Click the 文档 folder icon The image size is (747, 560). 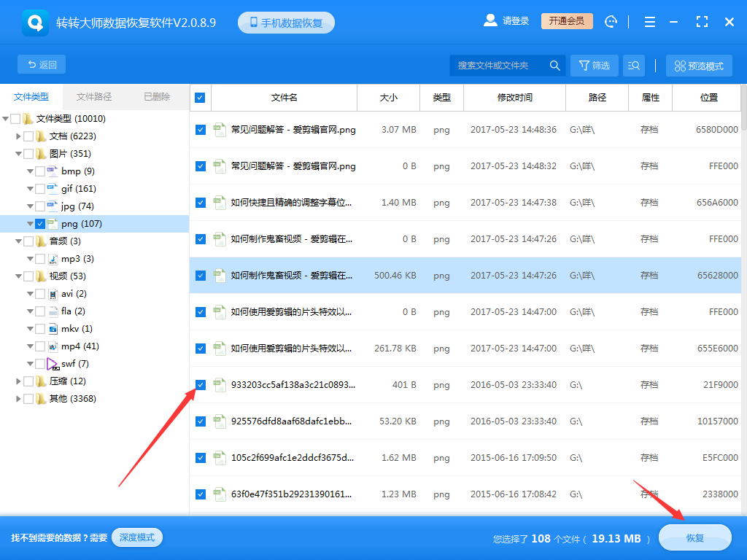click(41, 136)
